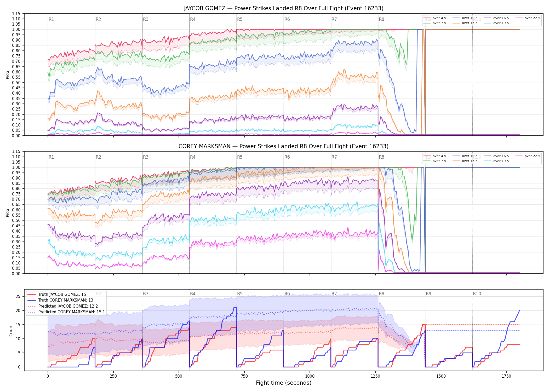Select the R10 round marker in count chart
Viewport: 549px width, 392px height.
[x=477, y=294]
